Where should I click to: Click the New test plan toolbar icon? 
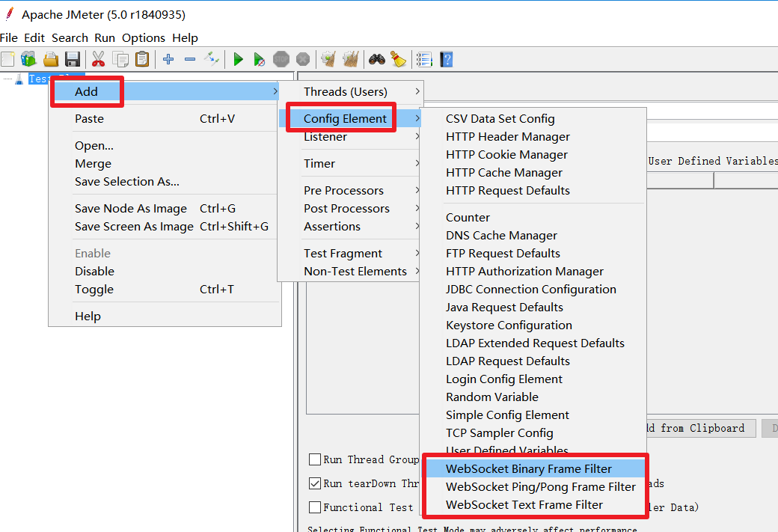click(8, 60)
